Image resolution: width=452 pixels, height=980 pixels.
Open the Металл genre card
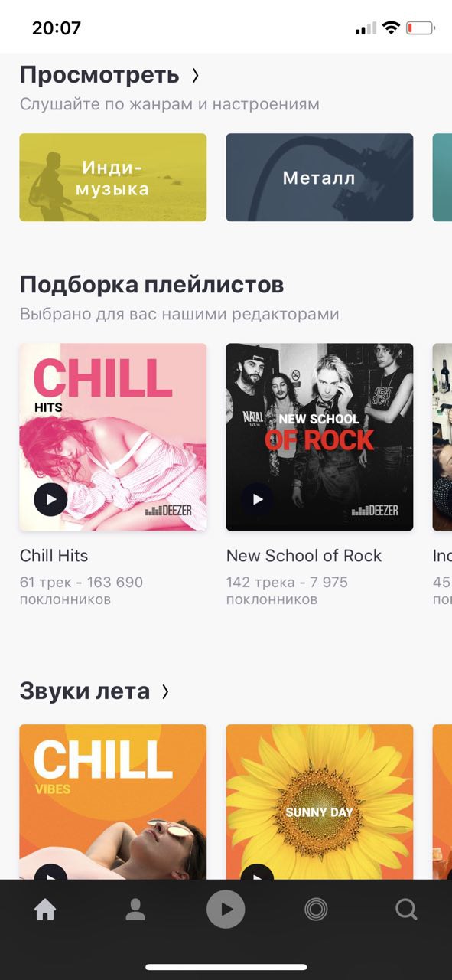tap(319, 178)
